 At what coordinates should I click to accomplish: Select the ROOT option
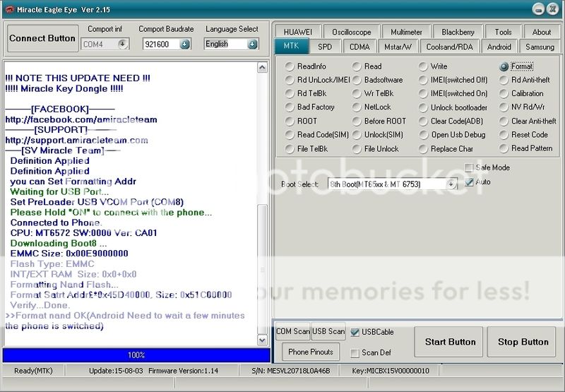click(x=301, y=121)
